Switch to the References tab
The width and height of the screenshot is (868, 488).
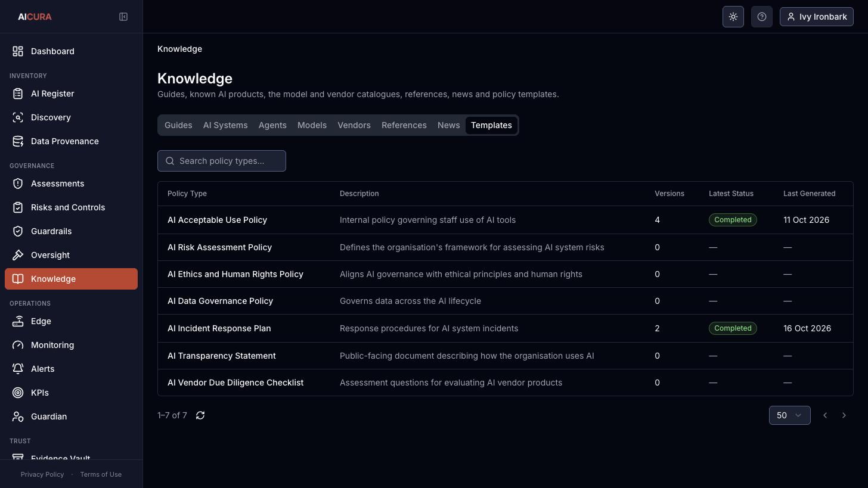click(x=404, y=125)
